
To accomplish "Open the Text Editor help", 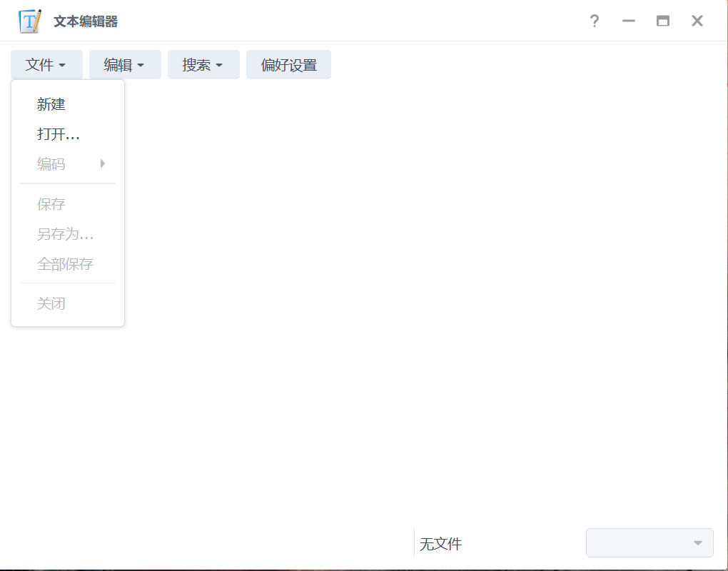I will click(x=595, y=21).
